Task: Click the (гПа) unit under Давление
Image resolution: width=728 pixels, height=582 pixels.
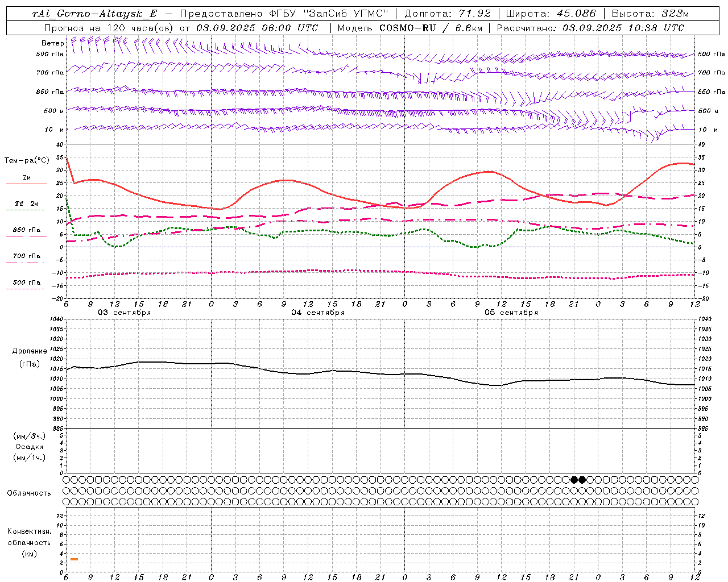Action: coord(30,364)
